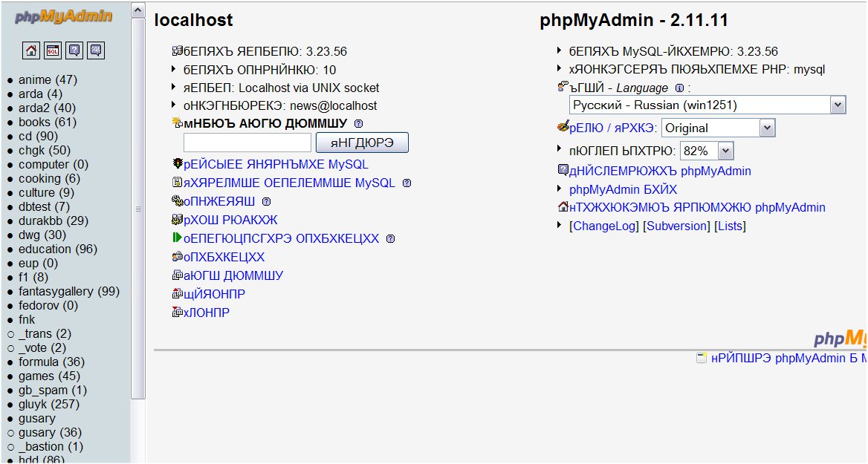
Task: Click the paint palette theme icon
Action: click(563, 127)
